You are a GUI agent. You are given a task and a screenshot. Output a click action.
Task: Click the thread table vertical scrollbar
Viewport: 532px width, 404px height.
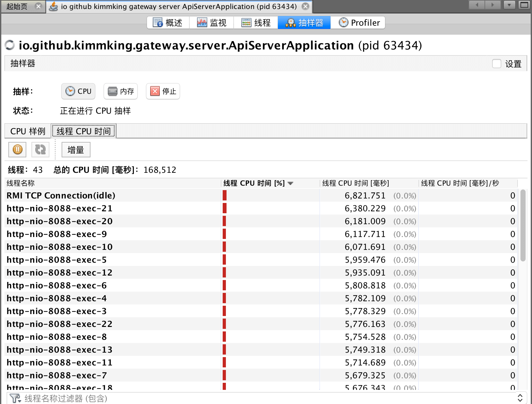(x=523, y=225)
